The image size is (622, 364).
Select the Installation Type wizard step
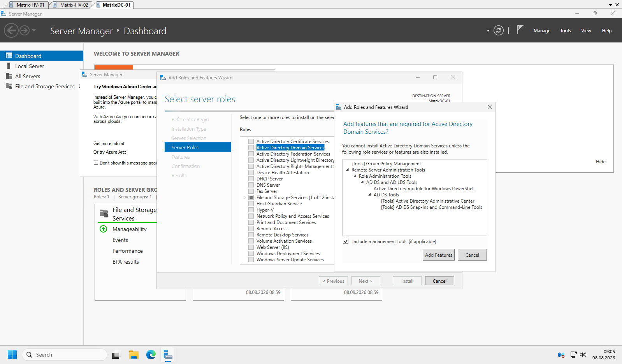[x=189, y=129]
